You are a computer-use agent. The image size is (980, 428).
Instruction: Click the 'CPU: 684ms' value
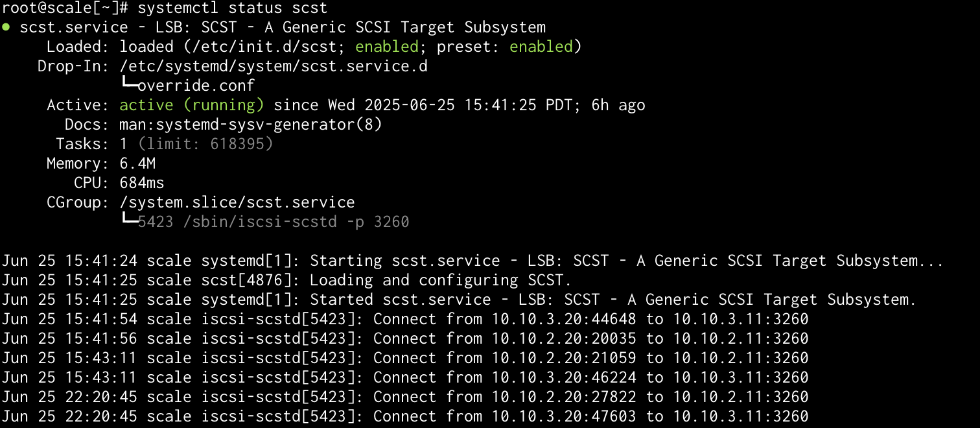click(x=142, y=183)
